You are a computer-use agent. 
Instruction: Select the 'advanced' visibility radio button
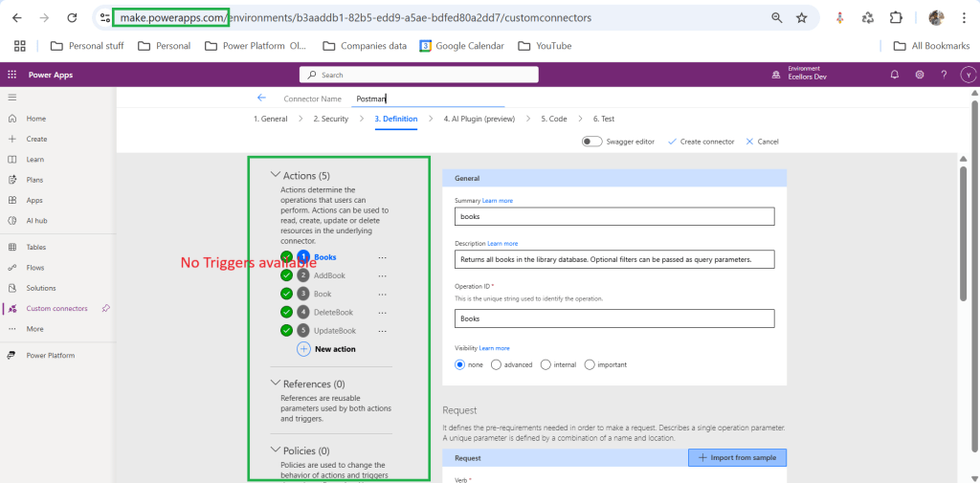click(496, 364)
